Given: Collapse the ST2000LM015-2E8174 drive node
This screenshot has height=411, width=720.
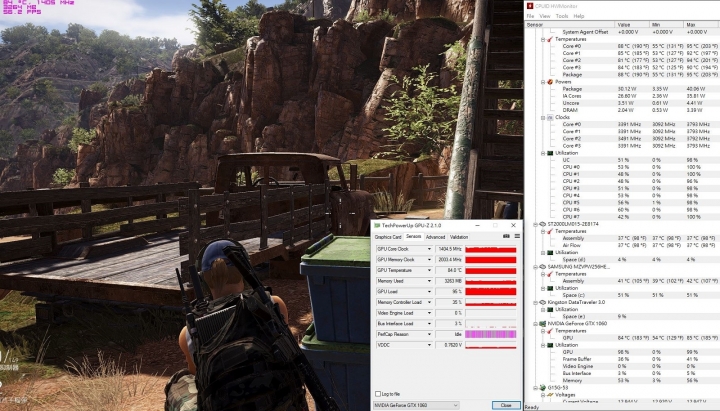Looking at the screenshot, I should click(x=535, y=224).
